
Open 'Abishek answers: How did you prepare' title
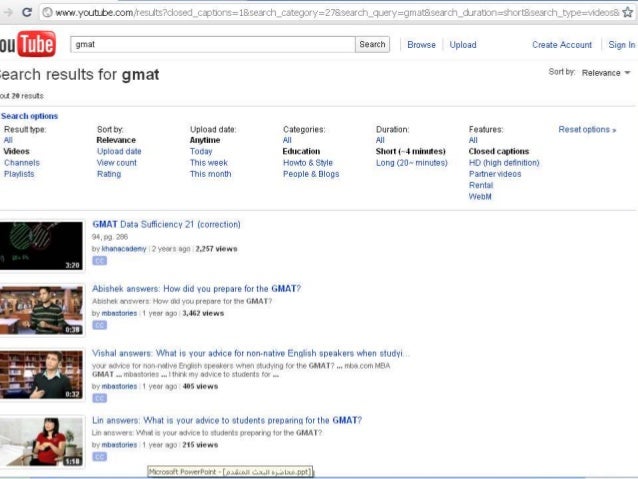point(197,289)
